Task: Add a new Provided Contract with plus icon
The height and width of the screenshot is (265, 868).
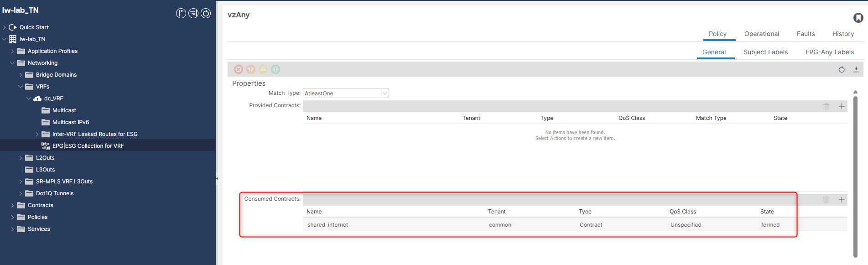Action: pos(842,106)
